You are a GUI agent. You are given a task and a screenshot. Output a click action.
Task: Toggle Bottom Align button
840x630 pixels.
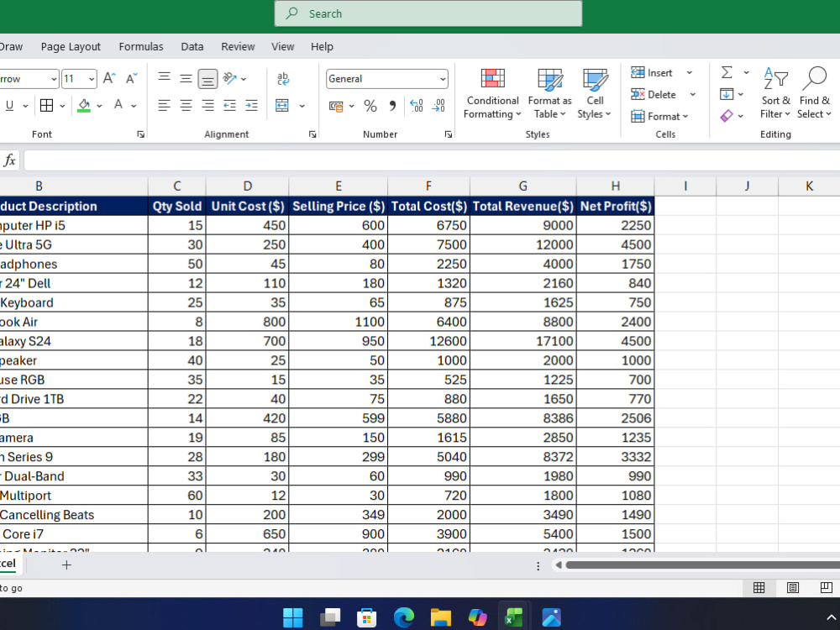click(207, 79)
